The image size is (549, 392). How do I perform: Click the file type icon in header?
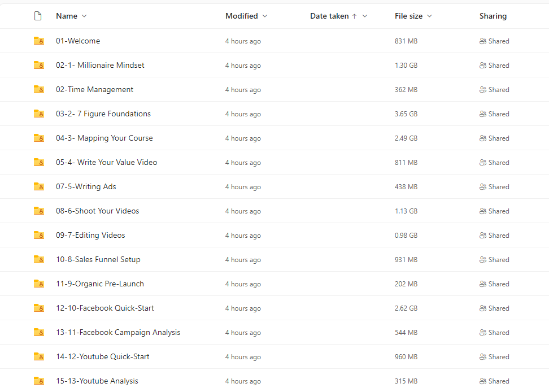(38, 16)
